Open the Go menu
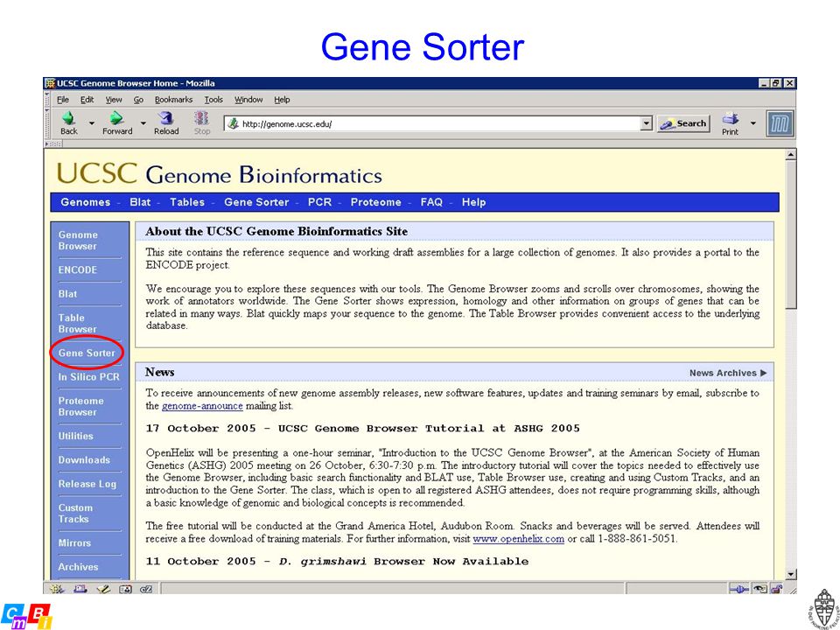Screen dimensions: 840x630 click(138, 100)
